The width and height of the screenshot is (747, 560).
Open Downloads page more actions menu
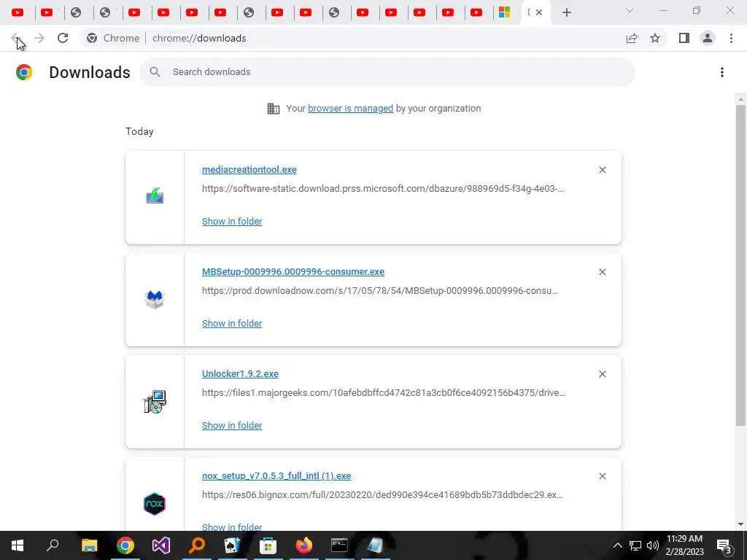pos(722,72)
